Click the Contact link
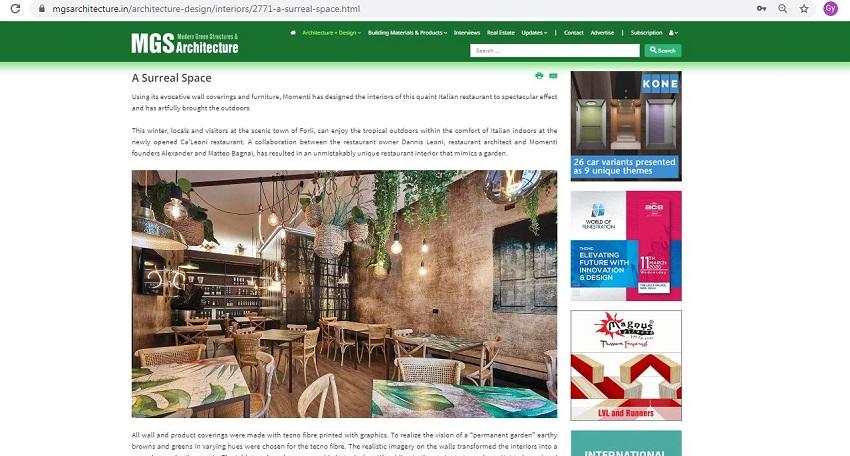The width and height of the screenshot is (850, 456). click(574, 33)
